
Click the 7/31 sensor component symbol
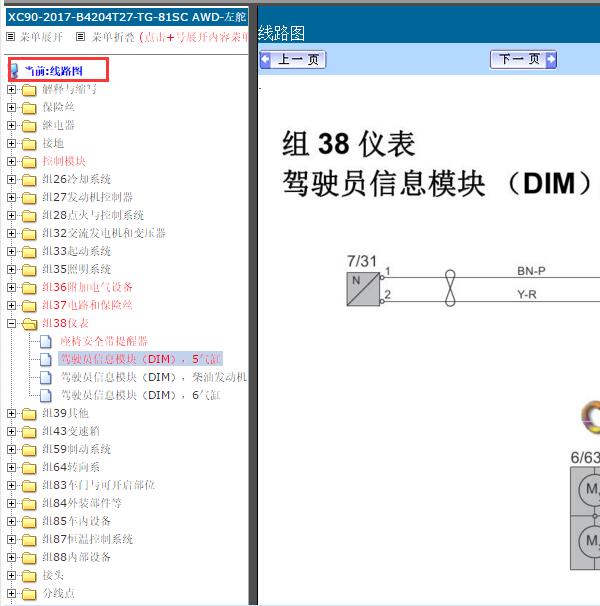pos(363,289)
